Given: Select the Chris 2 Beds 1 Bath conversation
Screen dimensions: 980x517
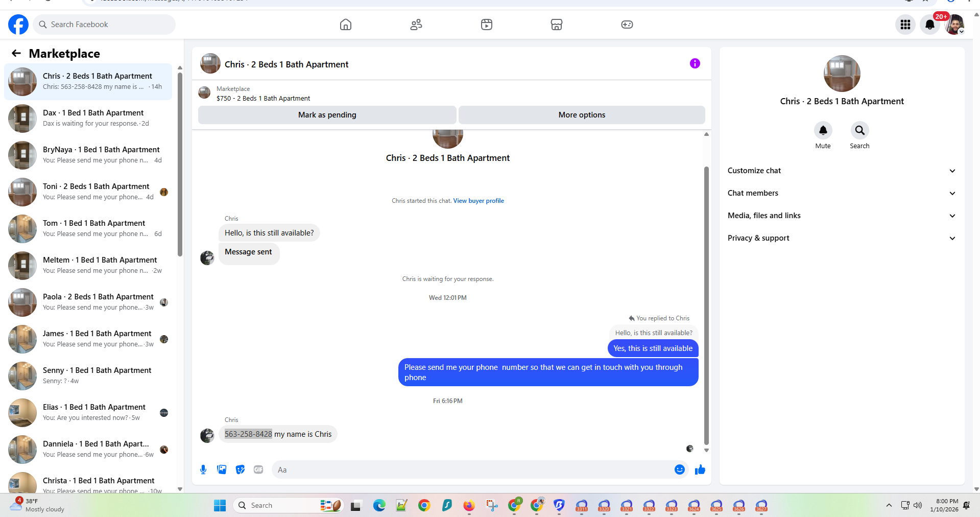Looking at the screenshot, I should click(x=88, y=81).
